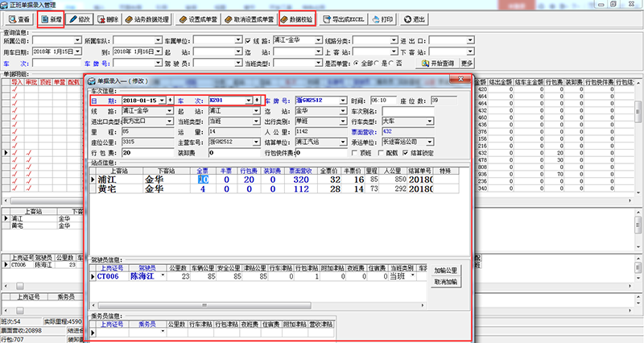Click the 全票 column header
644x343 pixels.
203,171
